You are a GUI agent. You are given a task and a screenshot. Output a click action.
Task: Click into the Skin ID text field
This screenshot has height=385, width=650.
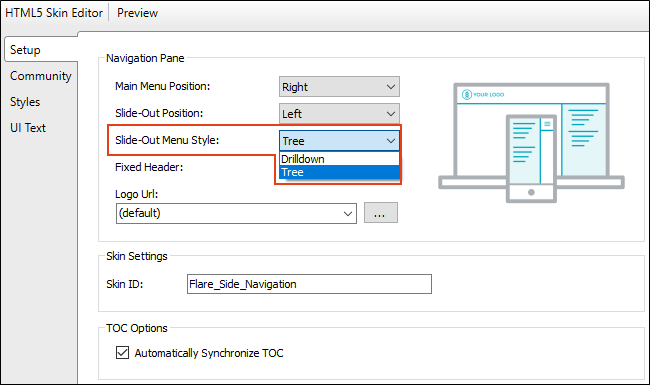309,284
